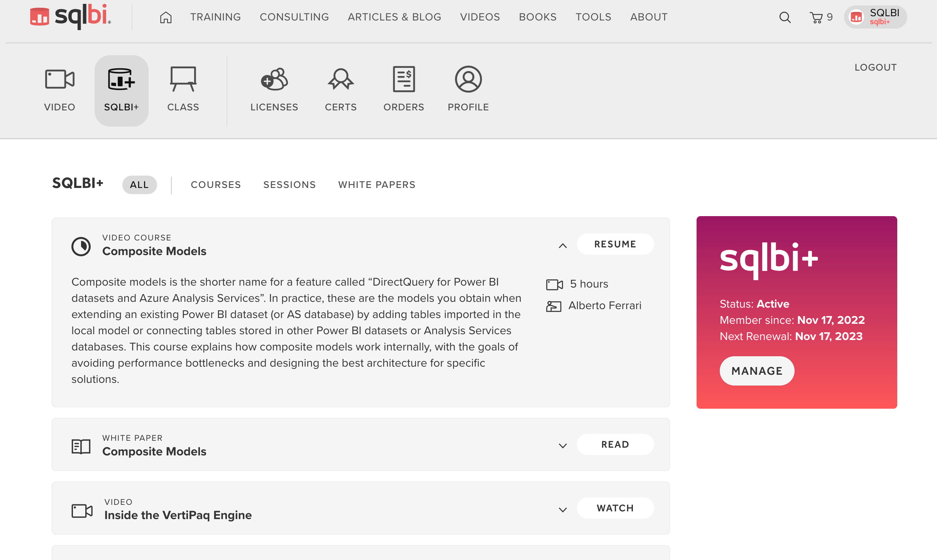Switch to the Courses filter tab
Screen dimensions: 937x560
pyautogui.click(x=216, y=185)
